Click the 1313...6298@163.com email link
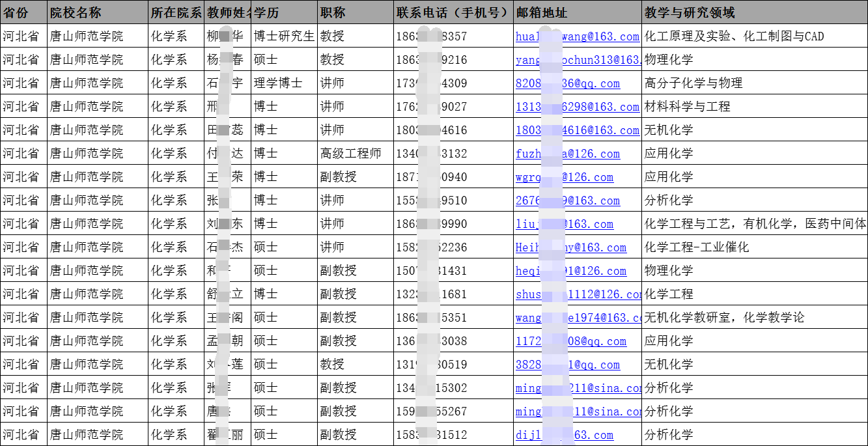This screenshot has width=868, height=446. pyautogui.click(x=576, y=107)
